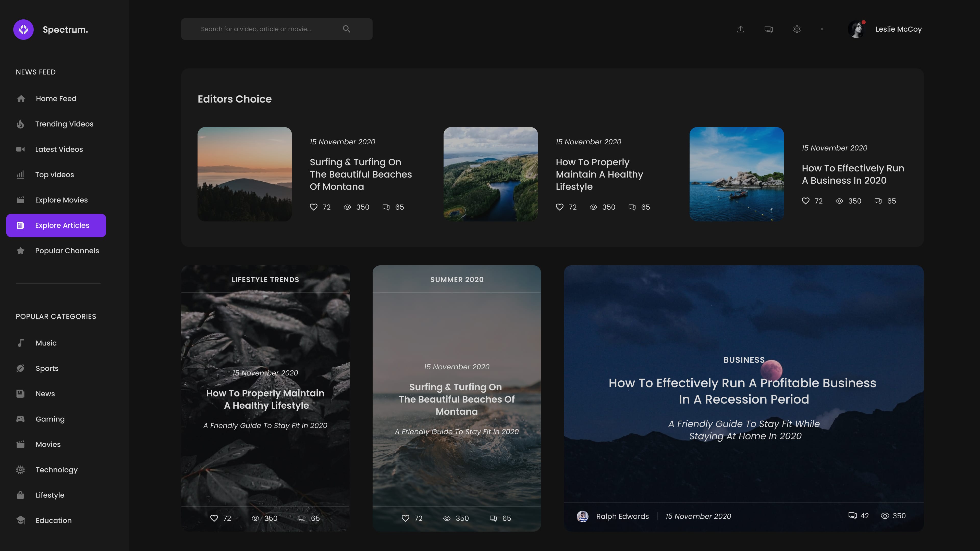Click the Sports ball icon

click(x=20, y=368)
